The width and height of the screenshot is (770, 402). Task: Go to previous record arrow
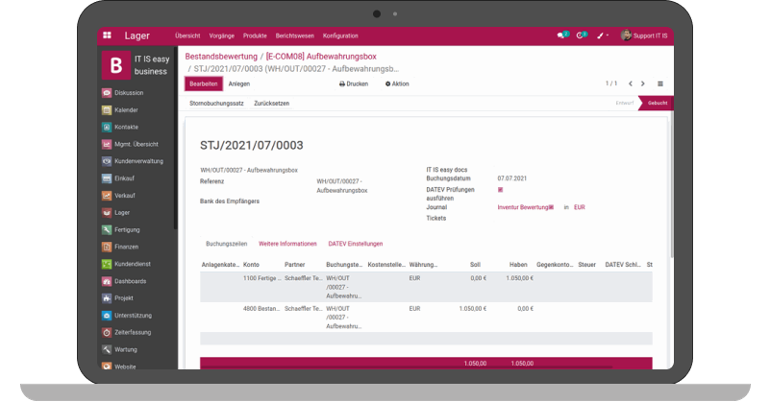point(629,84)
